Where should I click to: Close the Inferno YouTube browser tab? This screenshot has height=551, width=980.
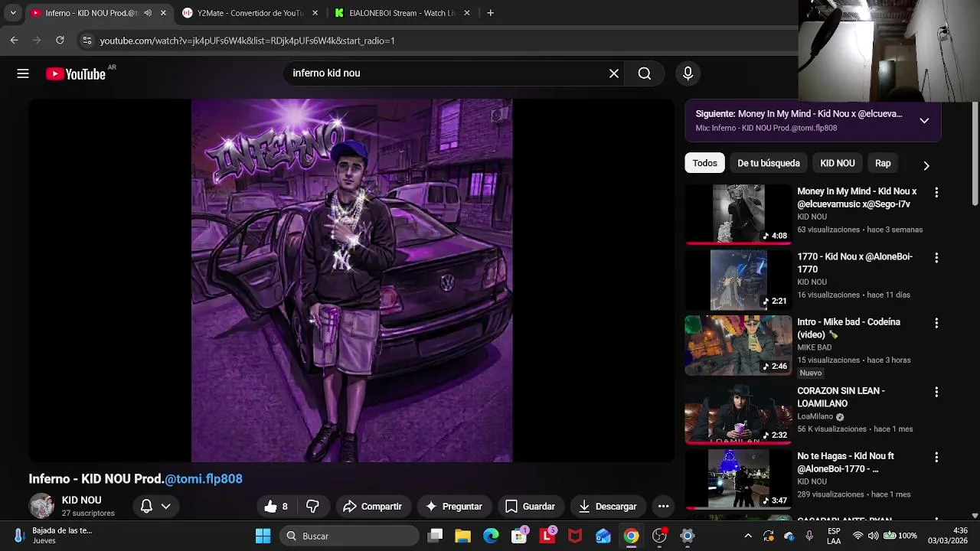163,13
